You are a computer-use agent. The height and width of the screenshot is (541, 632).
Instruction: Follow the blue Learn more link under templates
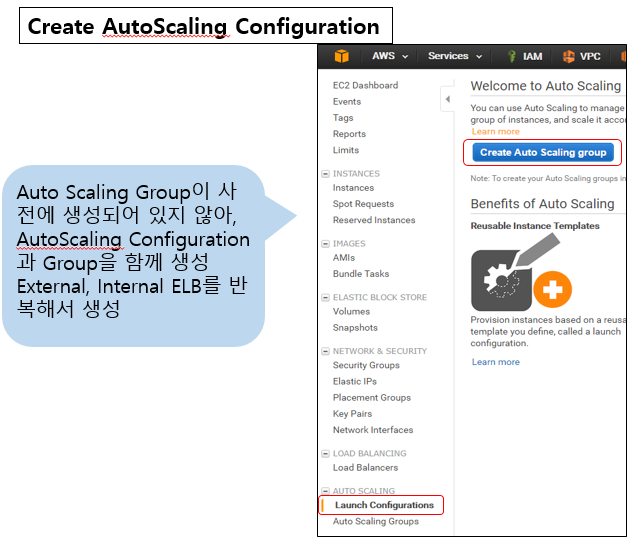point(496,362)
